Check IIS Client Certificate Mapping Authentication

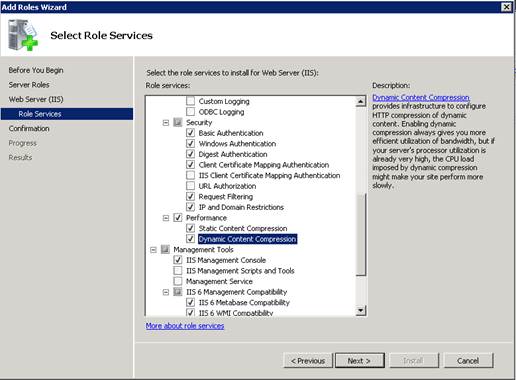(x=190, y=175)
